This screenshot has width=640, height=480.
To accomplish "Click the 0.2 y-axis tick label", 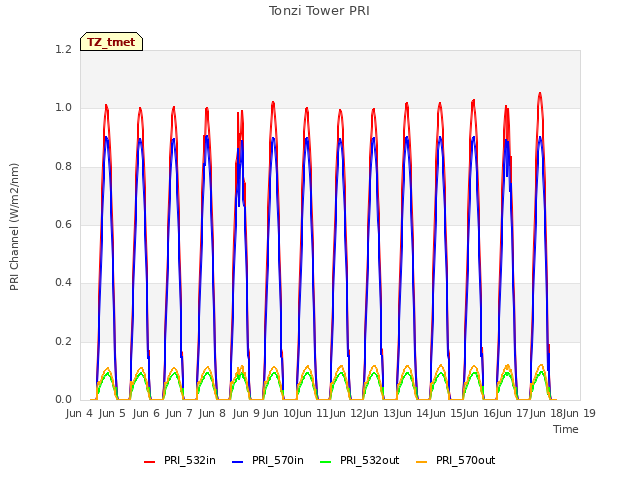I will [x=63, y=341].
